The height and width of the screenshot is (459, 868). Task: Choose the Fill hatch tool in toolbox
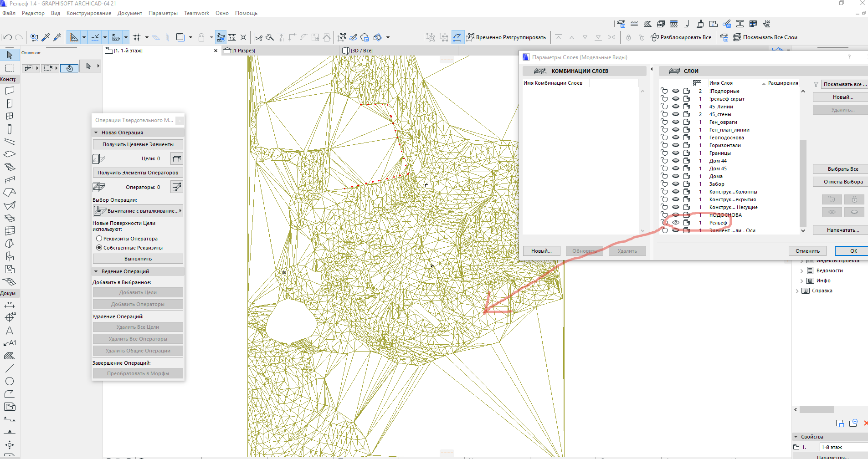(10, 356)
